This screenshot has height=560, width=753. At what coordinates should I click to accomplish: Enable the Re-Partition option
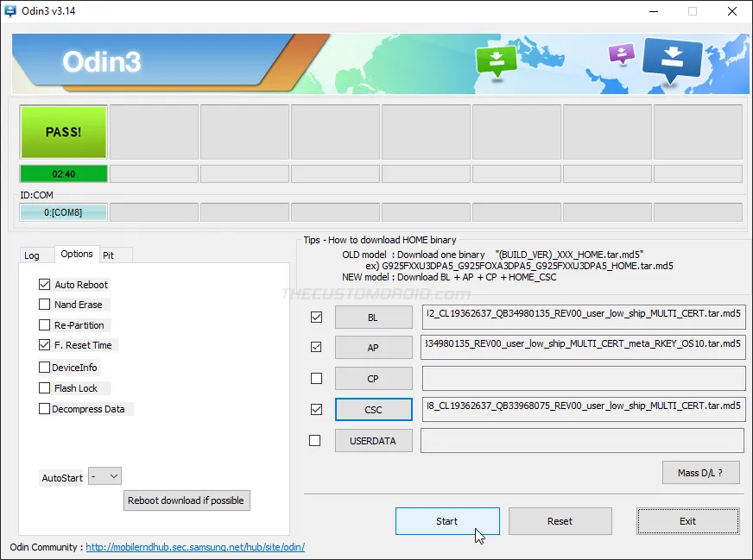[45, 324]
